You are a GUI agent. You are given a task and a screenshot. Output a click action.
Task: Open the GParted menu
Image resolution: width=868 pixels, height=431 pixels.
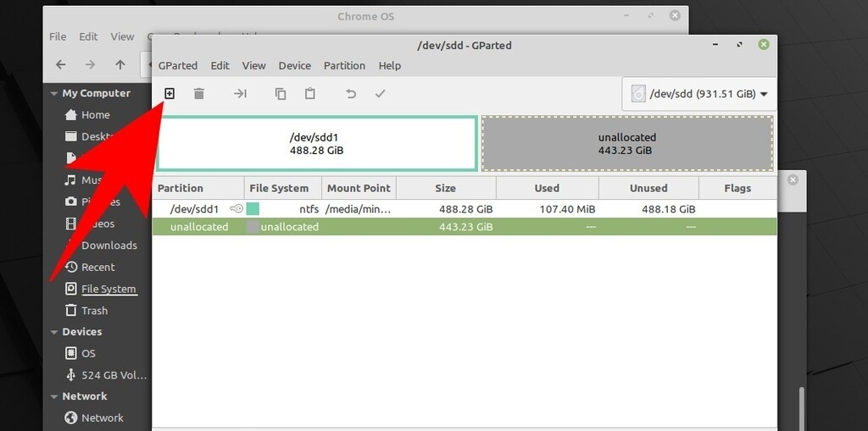(178, 65)
